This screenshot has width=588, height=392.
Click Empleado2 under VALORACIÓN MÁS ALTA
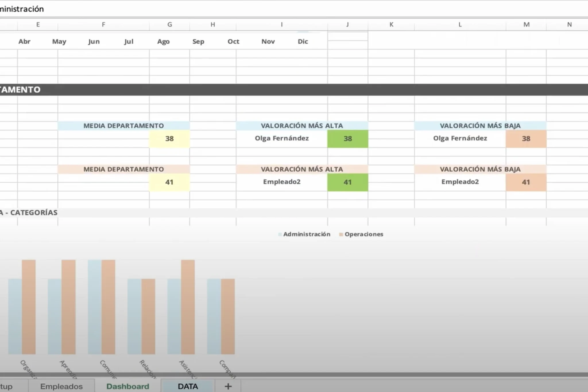[282, 182]
